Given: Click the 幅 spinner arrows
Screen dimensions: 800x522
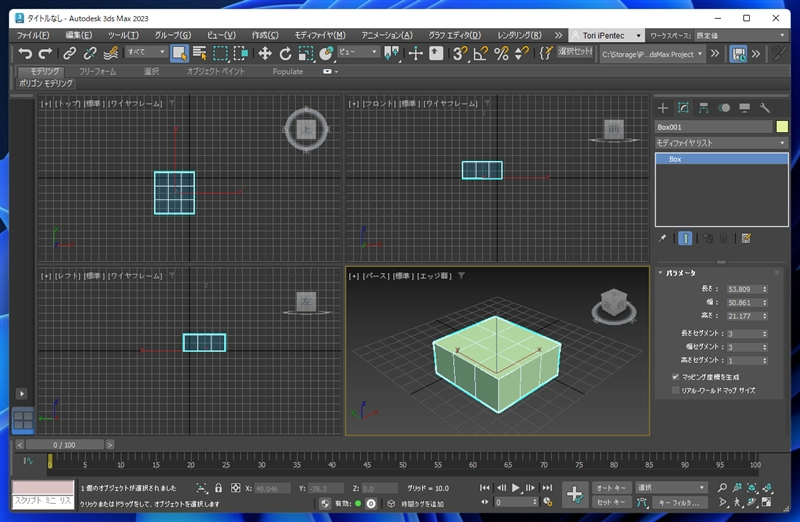Looking at the screenshot, I should click(764, 303).
